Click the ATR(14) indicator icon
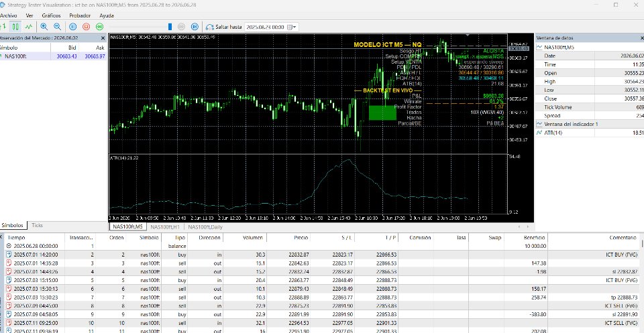The width and height of the screenshot is (644, 333). click(x=539, y=133)
